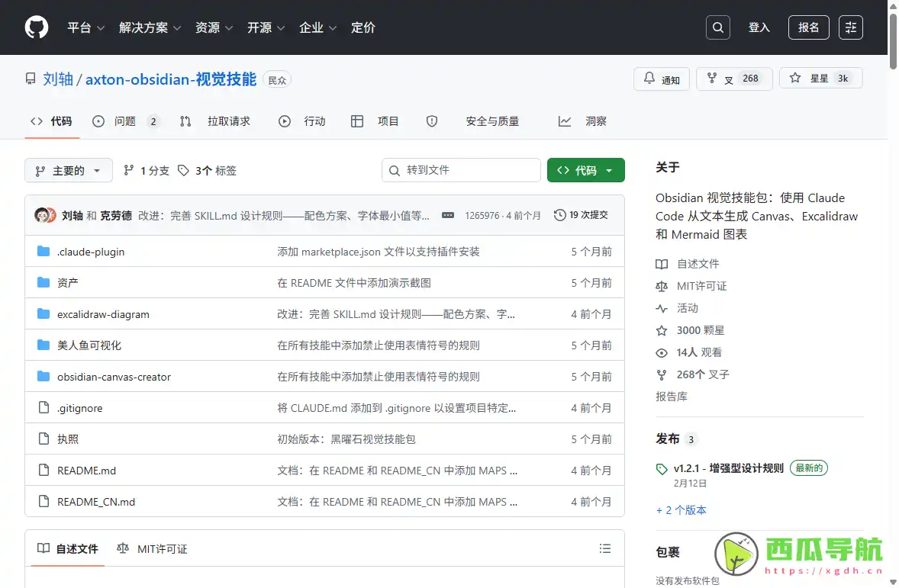Open the search magnifier in header

tap(717, 27)
